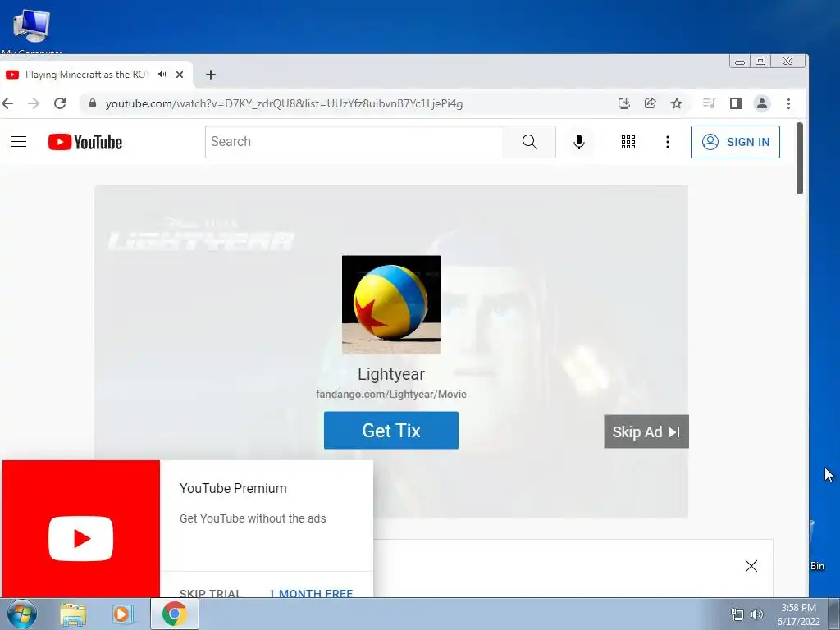Open a new tab with plus button

coord(211,75)
